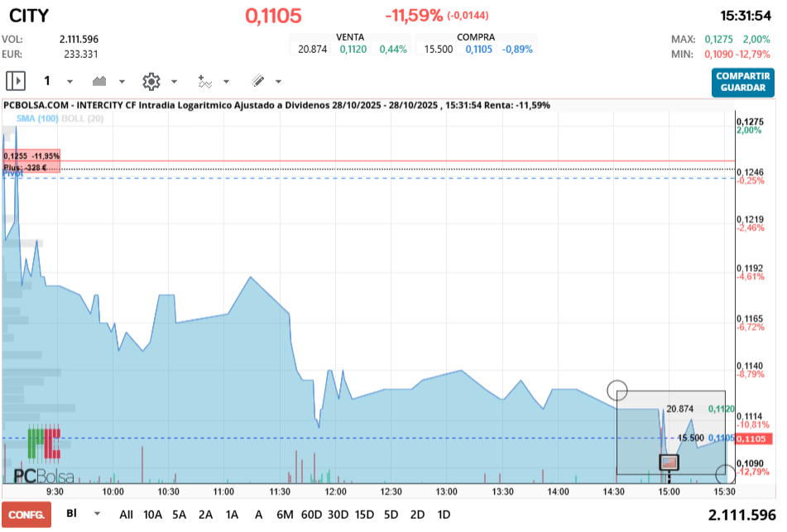Click the red 0,1105 price label on axis
Image resolution: width=787 pixels, height=532 pixels.
(x=754, y=439)
